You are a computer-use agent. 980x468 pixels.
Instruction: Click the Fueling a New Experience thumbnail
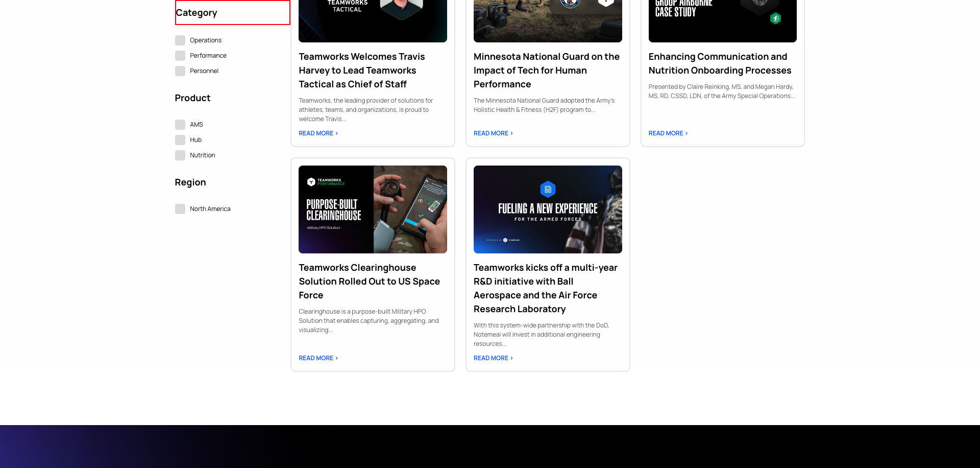(548, 209)
